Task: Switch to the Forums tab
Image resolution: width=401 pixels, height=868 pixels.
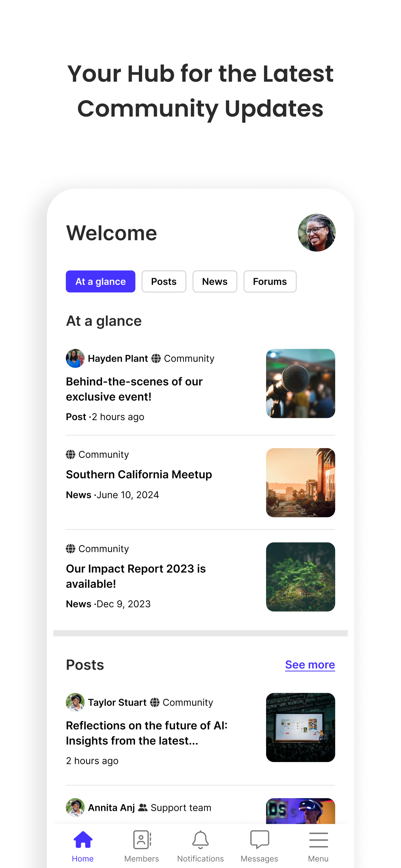Action: coord(270,281)
